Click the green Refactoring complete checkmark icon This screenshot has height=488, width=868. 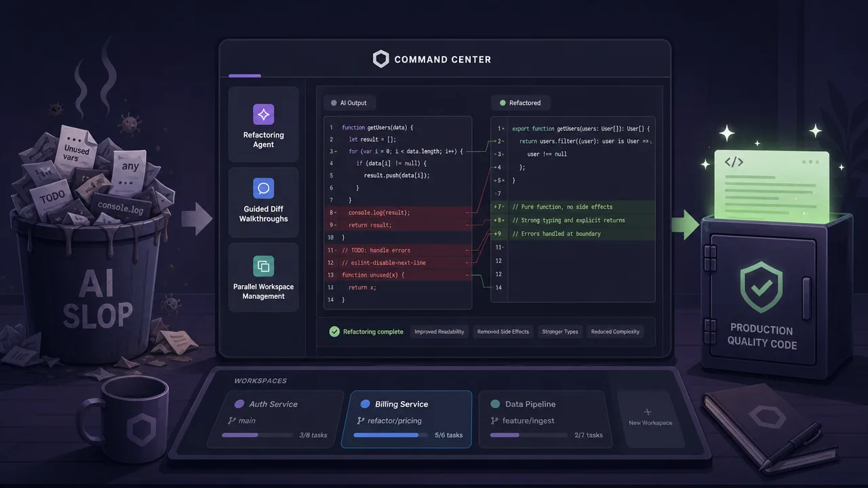pos(334,331)
